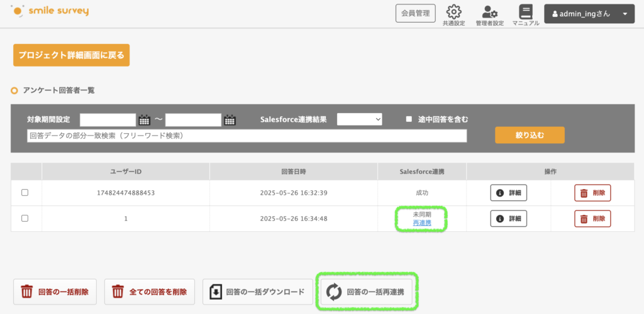Click the smile survey logo
The height and width of the screenshot is (314, 644).
(x=50, y=11)
